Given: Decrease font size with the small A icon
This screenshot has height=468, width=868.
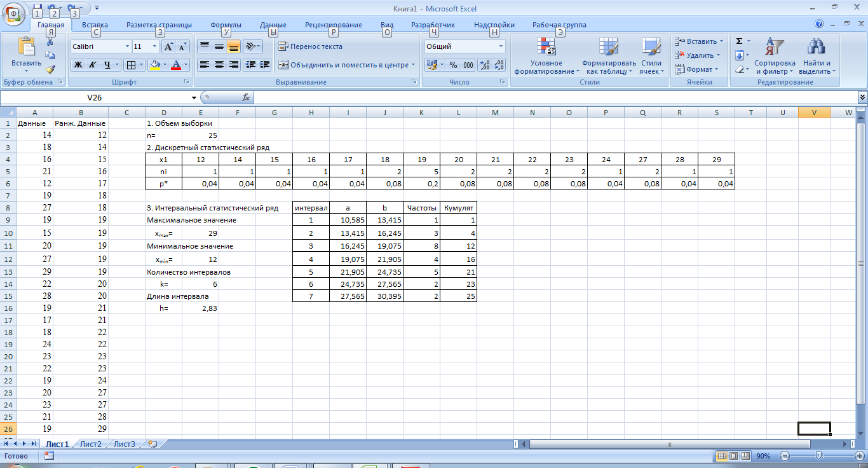Looking at the screenshot, I should click(183, 46).
